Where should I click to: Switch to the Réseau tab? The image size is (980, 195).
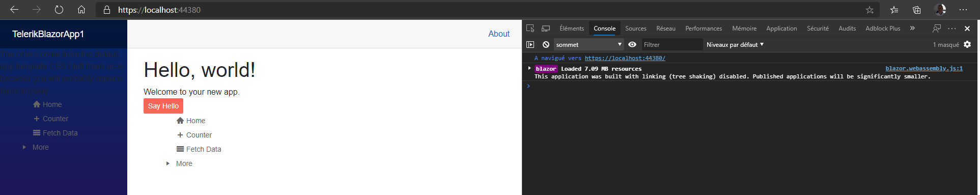coord(665,29)
